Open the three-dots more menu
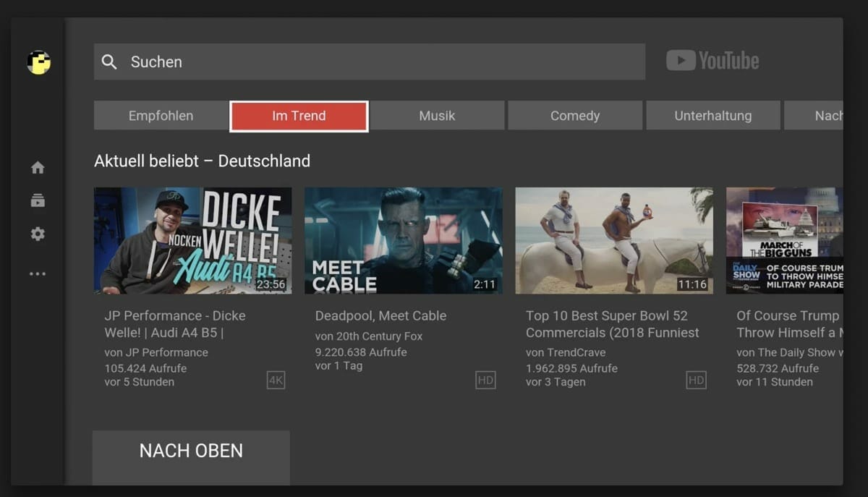868x497 pixels. click(x=38, y=274)
